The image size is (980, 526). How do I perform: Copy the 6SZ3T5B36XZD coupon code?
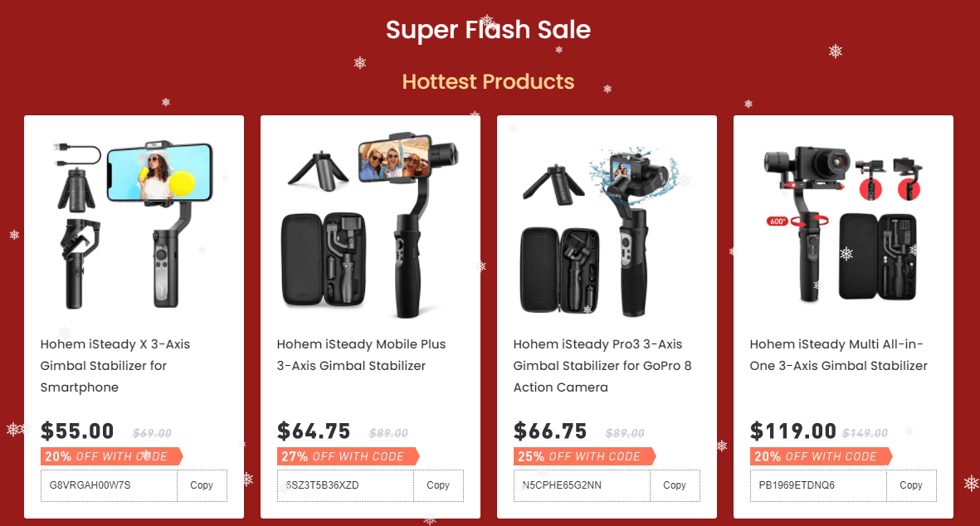438,485
